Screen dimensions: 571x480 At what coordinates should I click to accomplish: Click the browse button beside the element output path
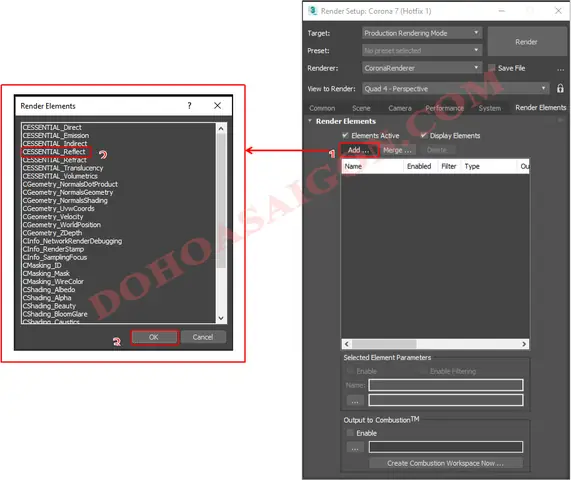[355, 400]
